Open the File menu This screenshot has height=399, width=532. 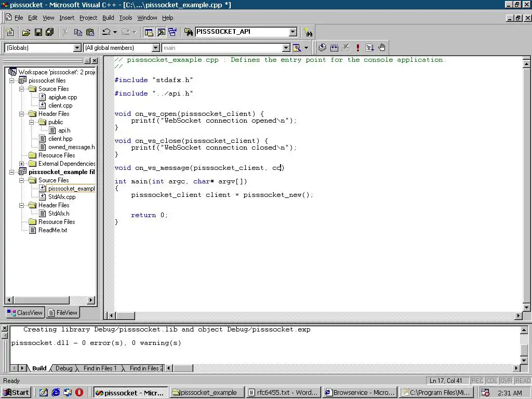[x=19, y=18]
